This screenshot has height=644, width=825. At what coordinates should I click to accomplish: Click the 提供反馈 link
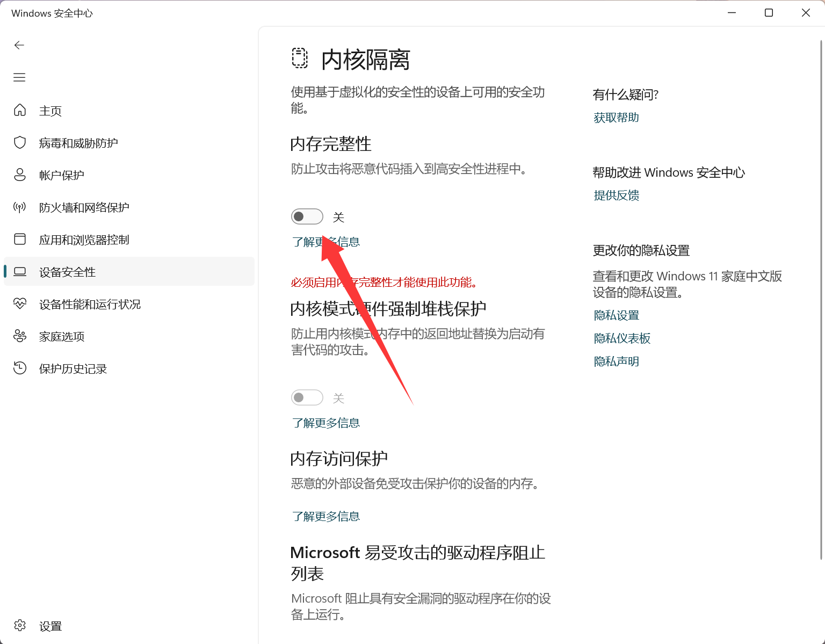tap(616, 196)
